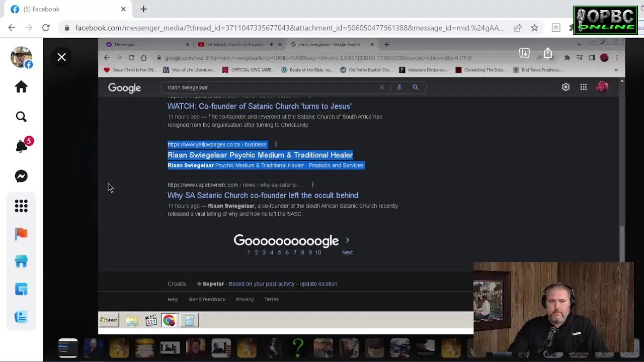Open Why SA Satanic Church co-founder result

[263, 195]
